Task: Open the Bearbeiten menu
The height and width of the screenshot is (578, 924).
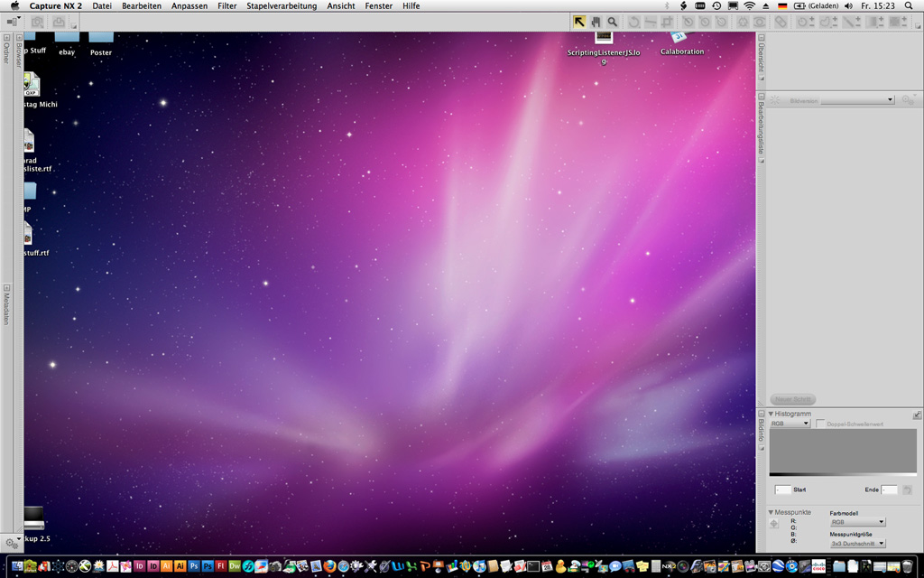Action: click(142, 6)
